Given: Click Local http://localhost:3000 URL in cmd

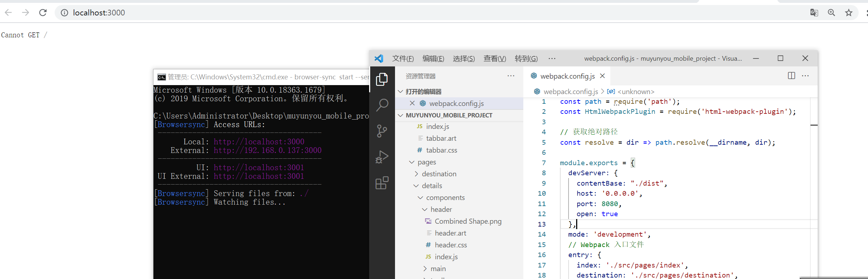Looking at the screenshot, I should (259, 142).
